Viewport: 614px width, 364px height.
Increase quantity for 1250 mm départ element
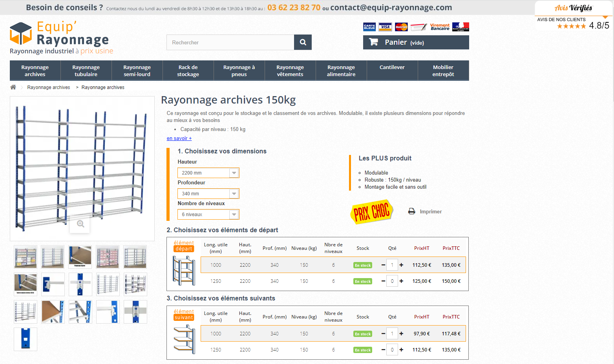point(401,281)
